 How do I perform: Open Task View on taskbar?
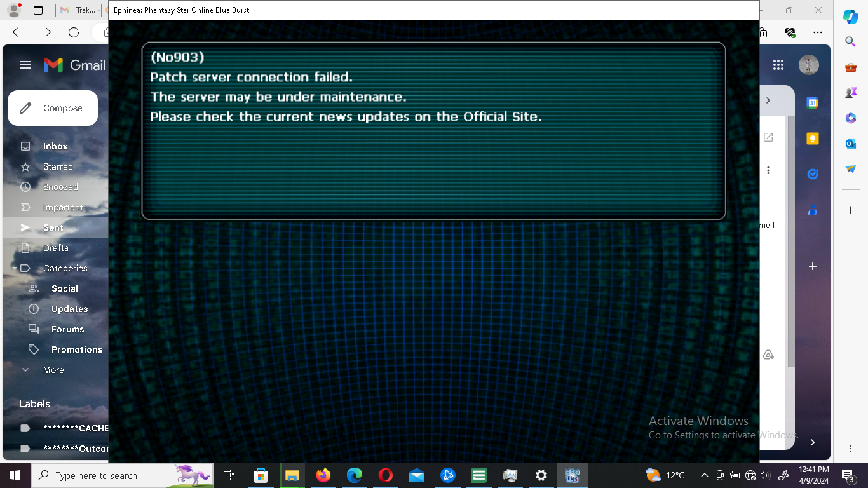point(229,475)
